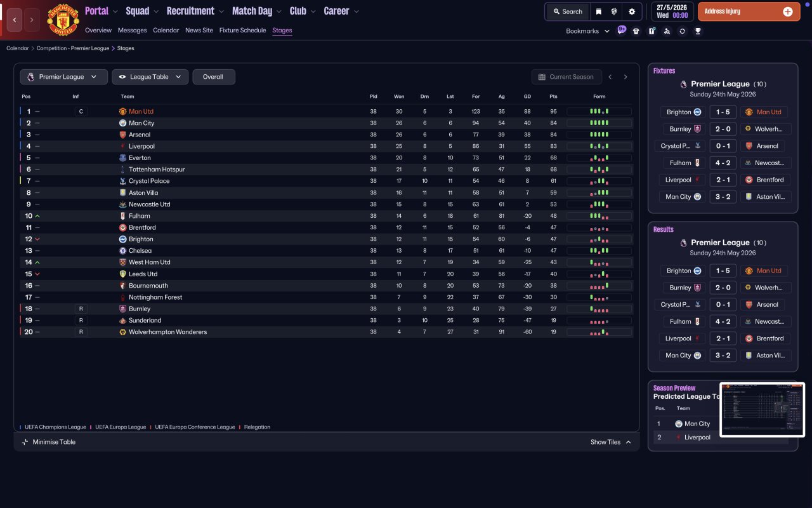Go back with the left arrow button
This screenshot has height=508, width=812.
15,20
